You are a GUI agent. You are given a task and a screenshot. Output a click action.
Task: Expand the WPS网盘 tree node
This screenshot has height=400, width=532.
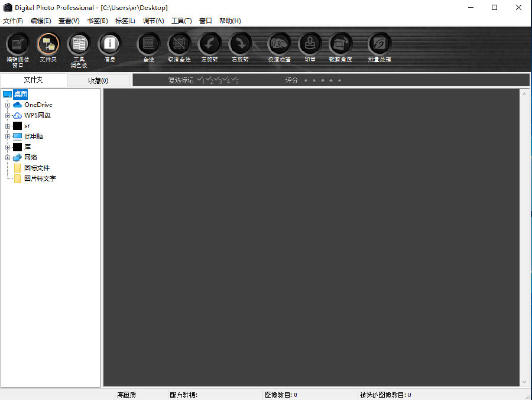(8, 115)
